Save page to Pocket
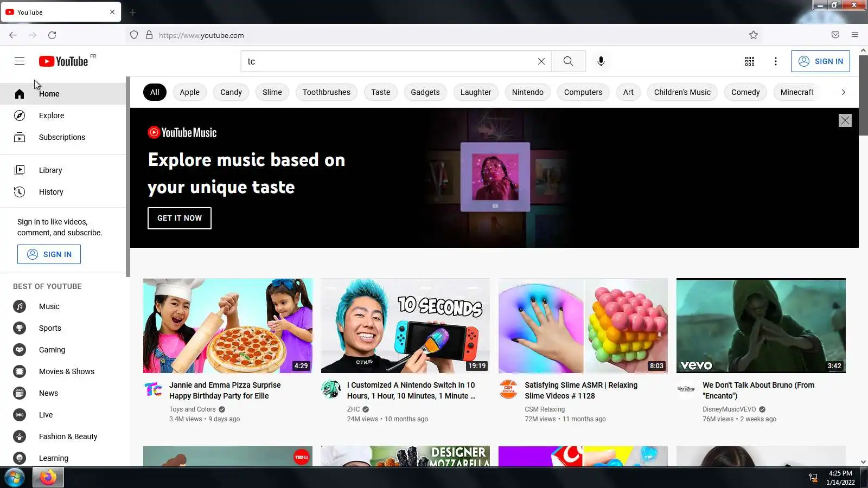The image size is (868, 488). tap(835, 35)
